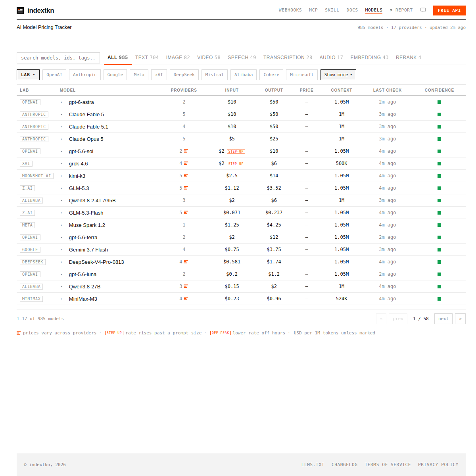Viewport: 476px width, 476px height.
Task: Switch to the EMBEDDING 43 tab
Action: tap(369, 58)
